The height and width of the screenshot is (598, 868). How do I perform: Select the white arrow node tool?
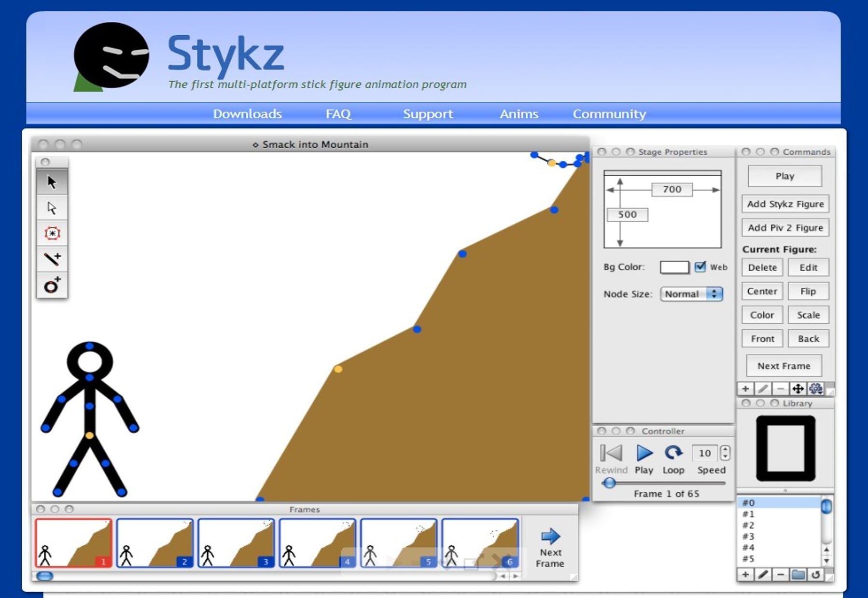coord(52,209)
